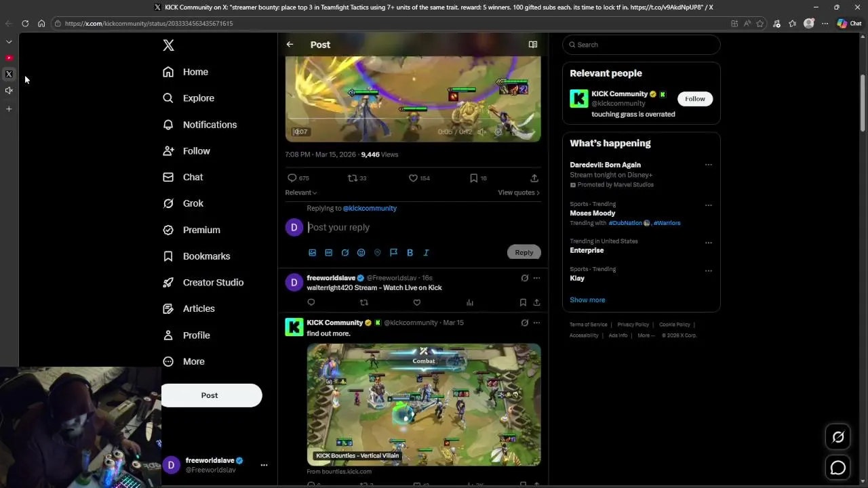868x488 pixels.
Task: Open the KICK Bounties video thumbnail
Action: click(x=424, y=405)
